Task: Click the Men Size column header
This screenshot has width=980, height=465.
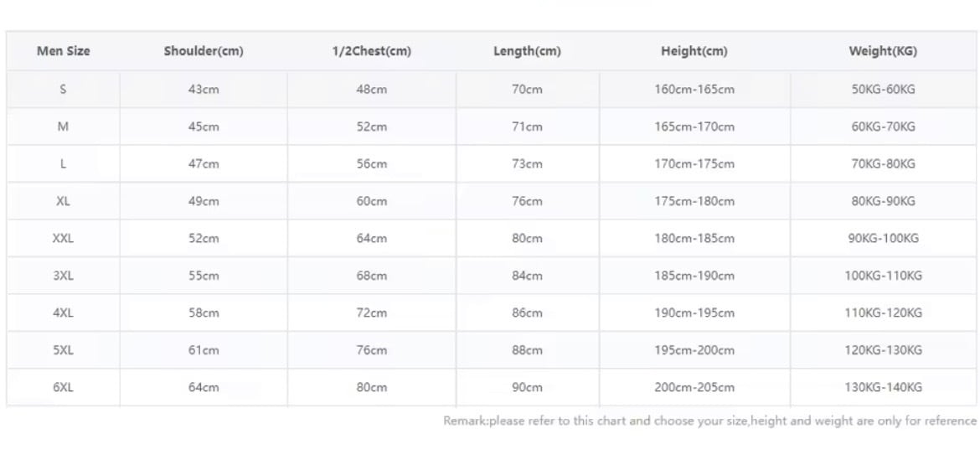Action: tap(63, 51)
